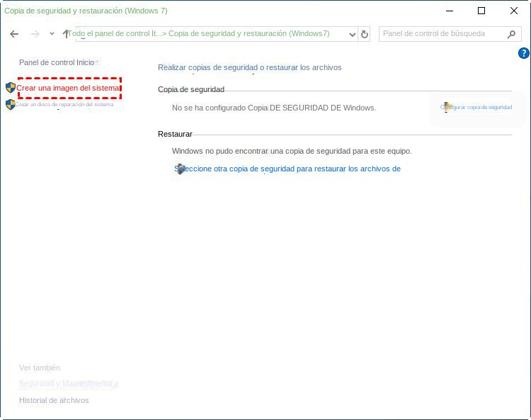Open Panel de control Inicio link
This screenshot has height=420, width=531.
[57, 62]
